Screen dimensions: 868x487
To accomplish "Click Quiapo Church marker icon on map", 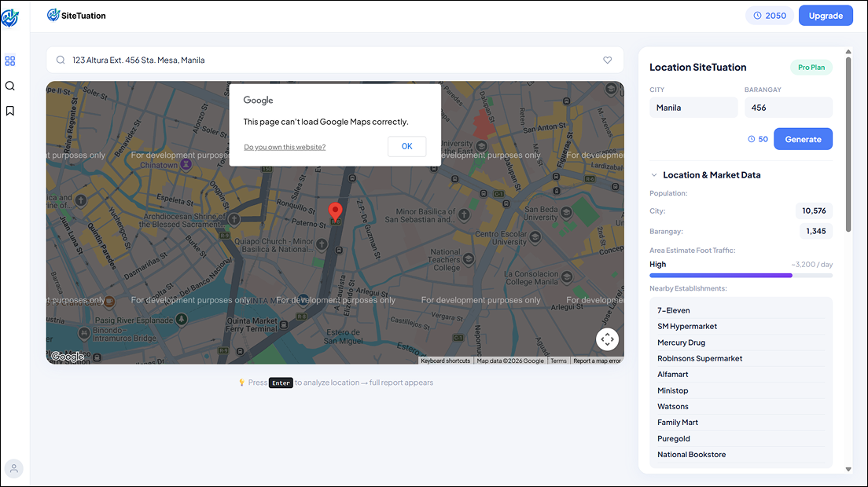I will click(322, 243).
